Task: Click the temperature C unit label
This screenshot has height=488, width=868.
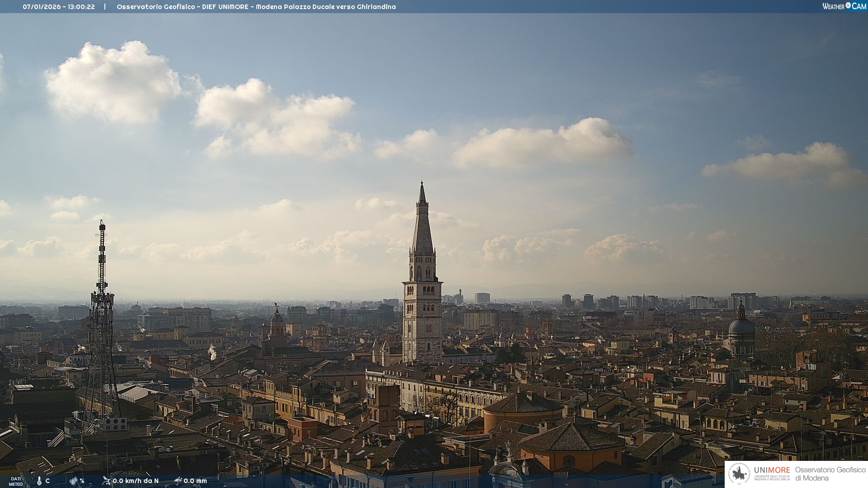Action: (47, 481)
